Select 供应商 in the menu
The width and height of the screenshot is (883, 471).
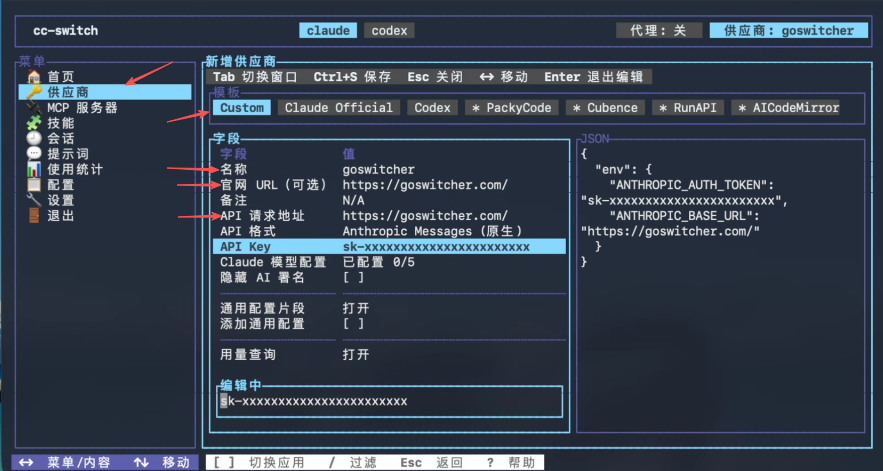coord(105,92)
